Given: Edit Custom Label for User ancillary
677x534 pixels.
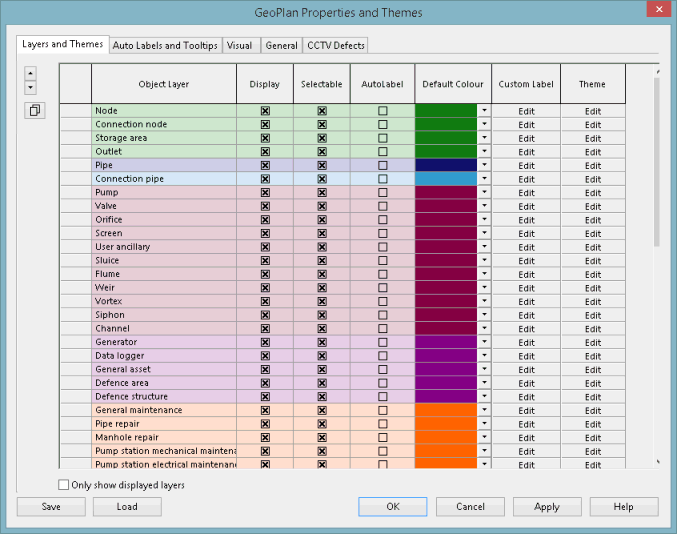Looking at the screenshot, I should tap(526, 247).
